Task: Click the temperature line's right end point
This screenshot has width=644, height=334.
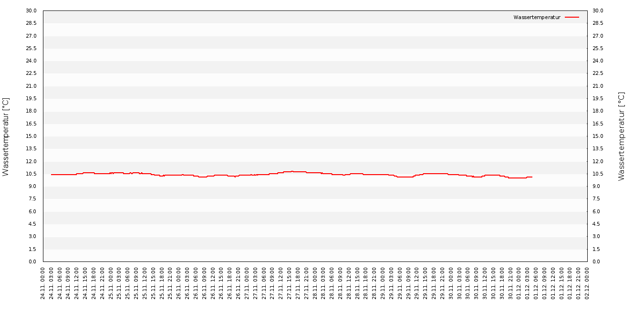Action: [532, 177]
